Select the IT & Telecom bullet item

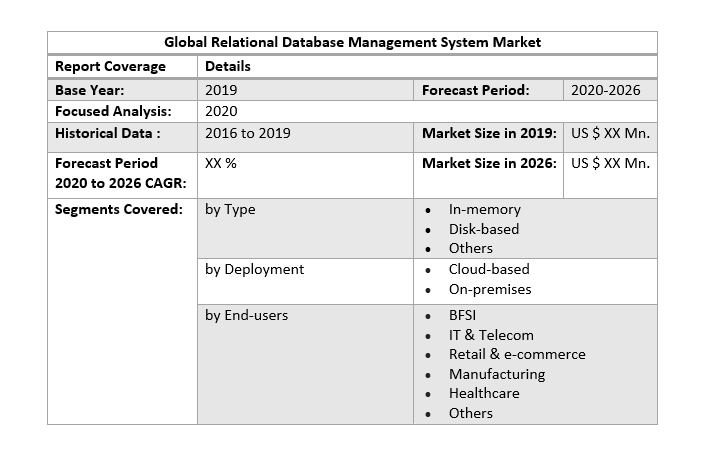(x=490, y=335)
